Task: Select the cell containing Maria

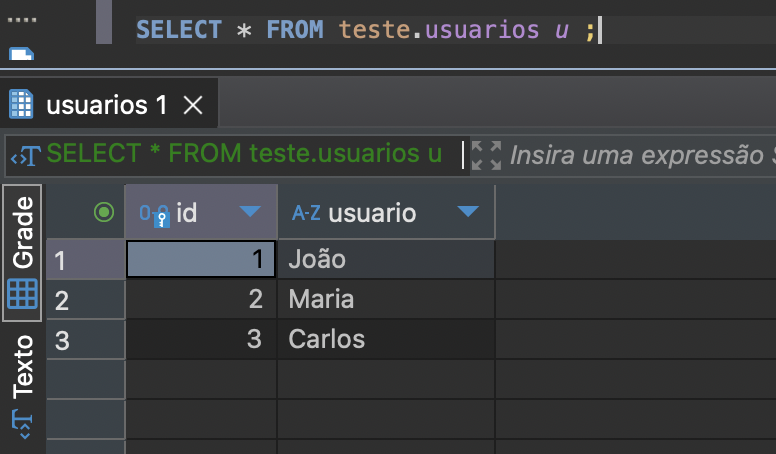Action: pyautogui.click(x=387, y=300)
